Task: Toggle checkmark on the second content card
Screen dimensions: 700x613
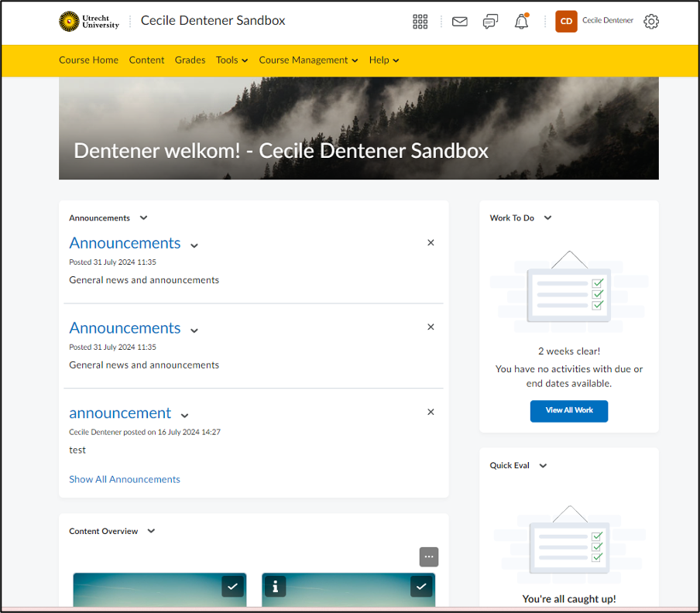Action: point(421,586)
